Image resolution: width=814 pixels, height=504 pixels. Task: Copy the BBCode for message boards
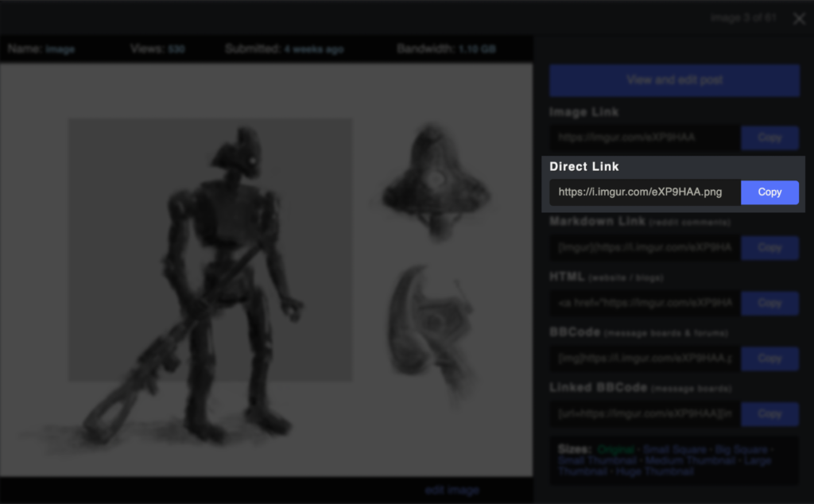769,359
